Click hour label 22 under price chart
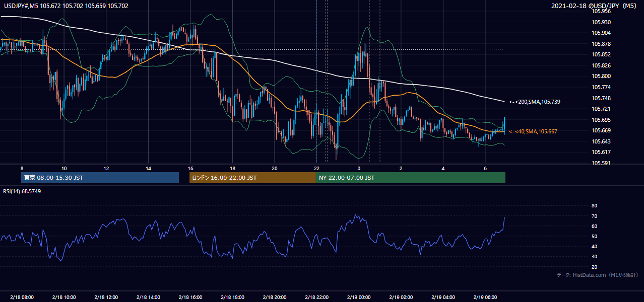Image resolution: width=644 pixels, height=302 pixels. pyautogui.click(x=316, y=168)
